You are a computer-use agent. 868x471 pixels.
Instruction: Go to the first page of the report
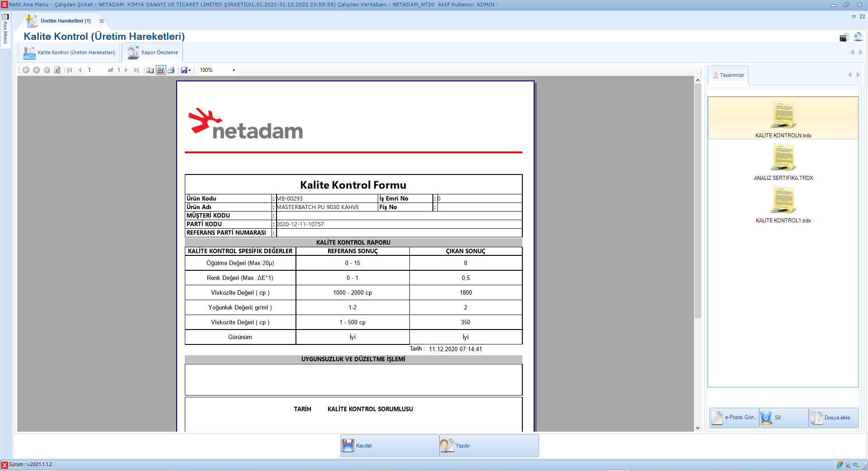coord(70,70)
